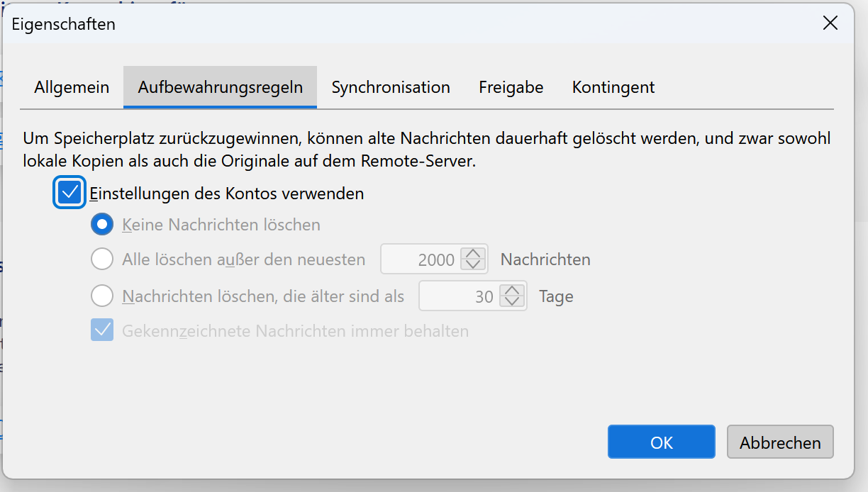This screenshot has height=492, width=868.
Task: Open the Synchronisation tab
Action: pyautogui.click(x=391, y=87)
